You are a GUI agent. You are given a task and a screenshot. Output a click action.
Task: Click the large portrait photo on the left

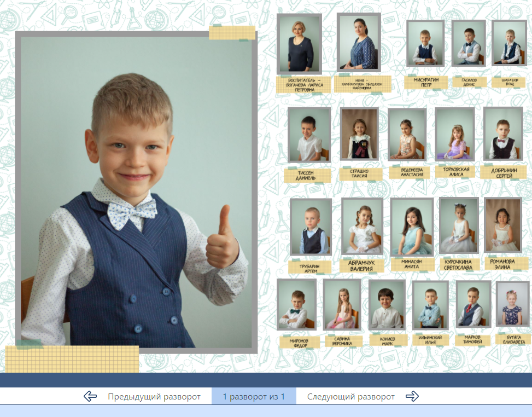136,193
